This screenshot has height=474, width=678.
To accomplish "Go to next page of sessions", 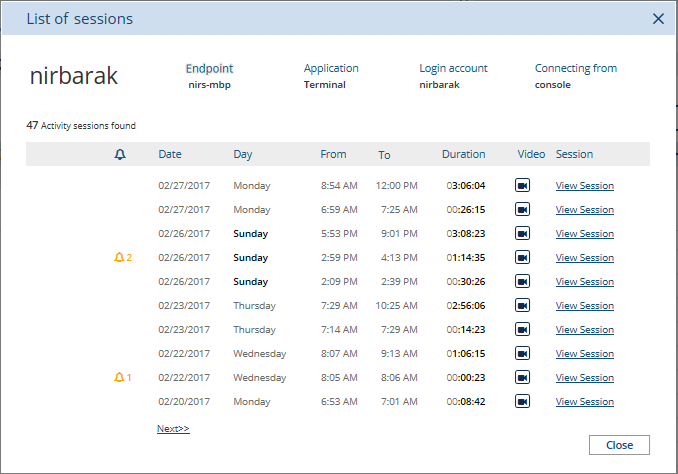I will [x=173, y=429].
